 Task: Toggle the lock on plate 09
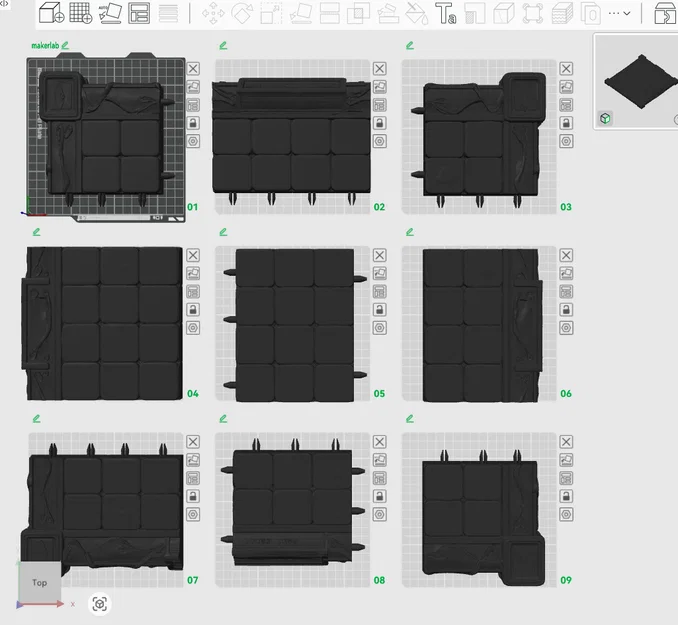coord(566,496)
